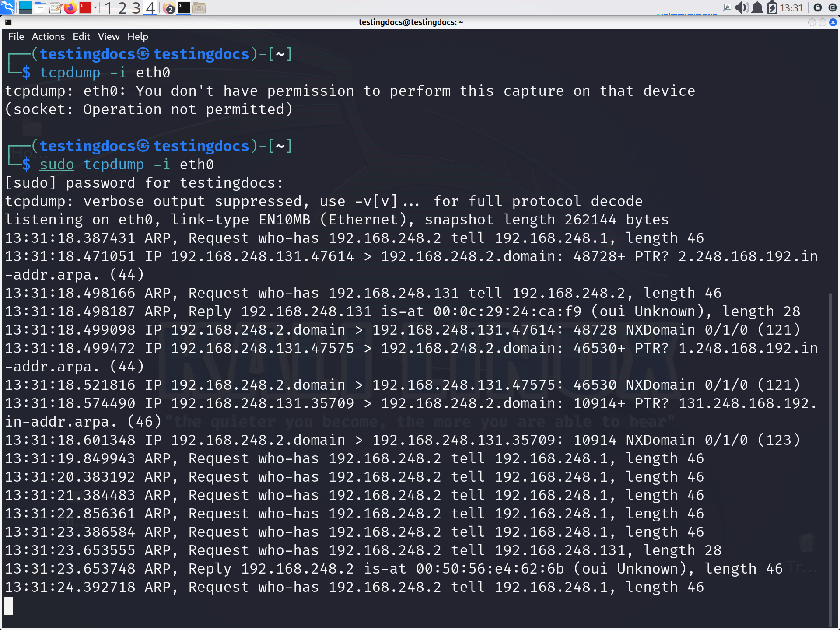This screenshot has height=630, width=840.
Task: Launch the text editor from the panel
Action: pos(56,7)
